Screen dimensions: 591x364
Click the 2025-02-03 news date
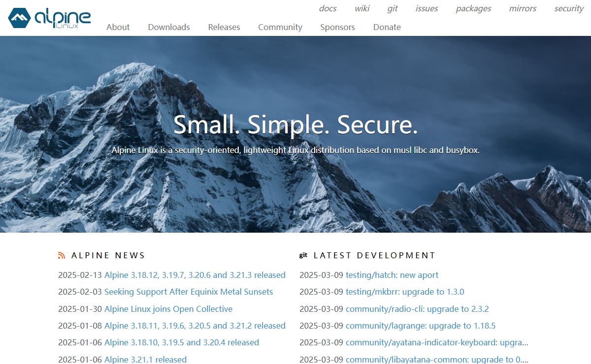click(80, 292)
